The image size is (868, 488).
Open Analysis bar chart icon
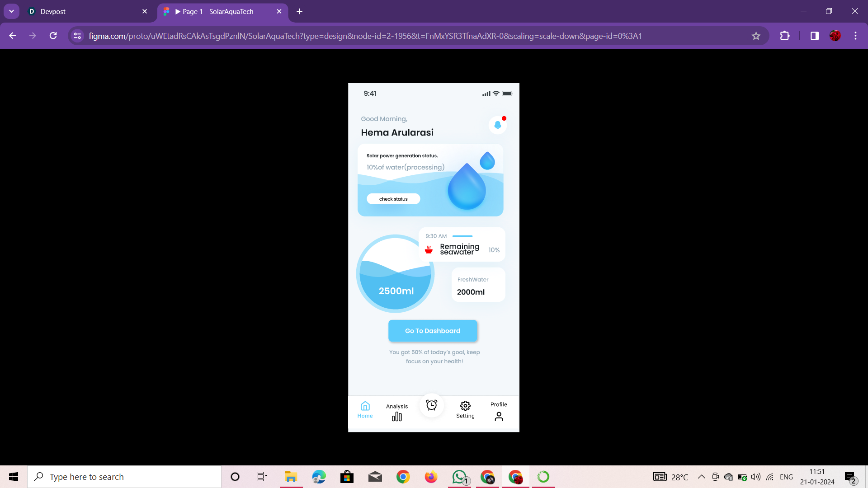[x=396, y=416]
